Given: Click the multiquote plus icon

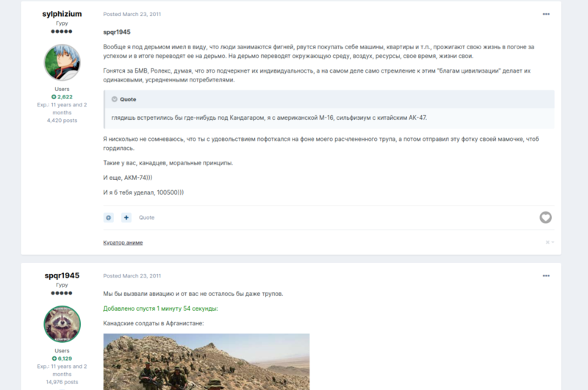Looking at the screenshot, I should (x=126, y=217).
